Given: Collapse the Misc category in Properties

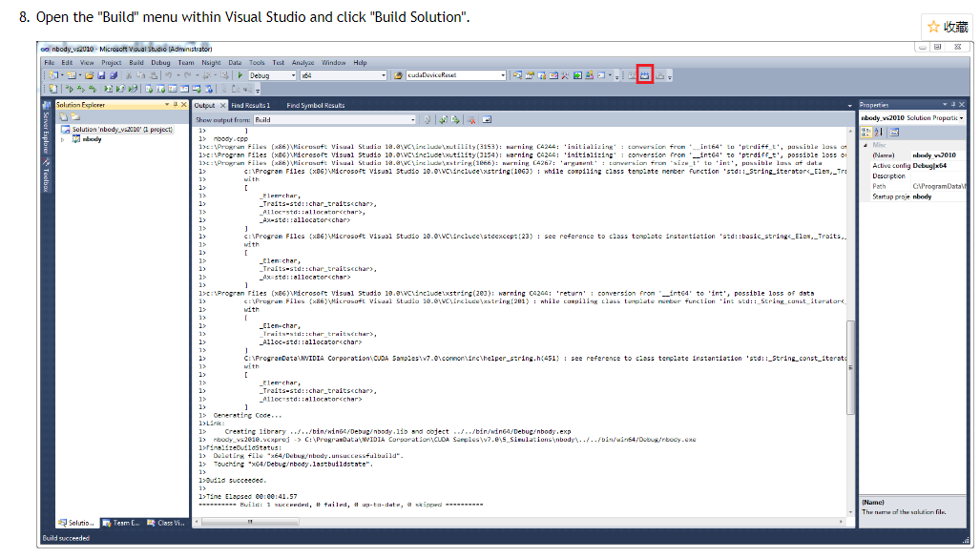Looking at the screenshot, I should [865, 145].
